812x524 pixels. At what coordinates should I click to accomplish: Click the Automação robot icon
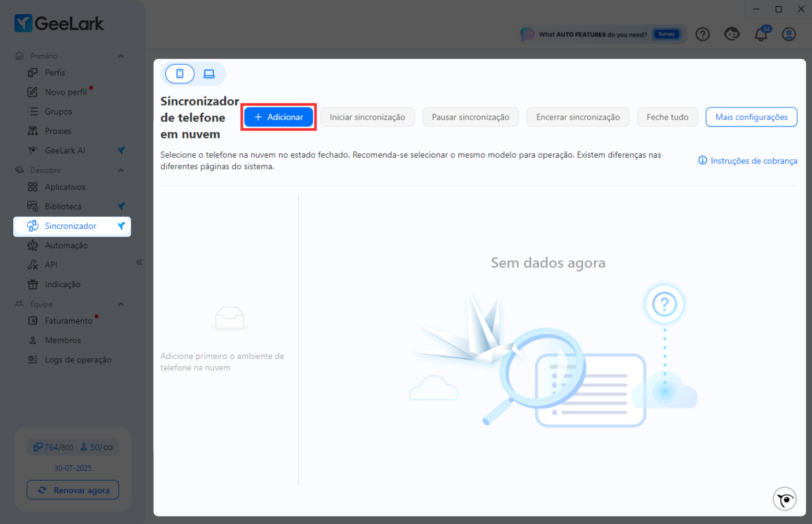(33, 246)
